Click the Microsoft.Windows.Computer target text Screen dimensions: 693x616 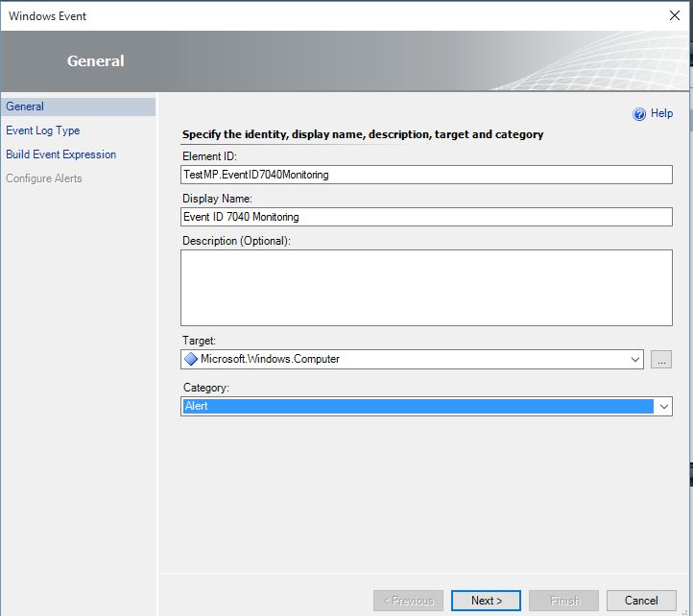pyautogui.click(x=270, y=359)
